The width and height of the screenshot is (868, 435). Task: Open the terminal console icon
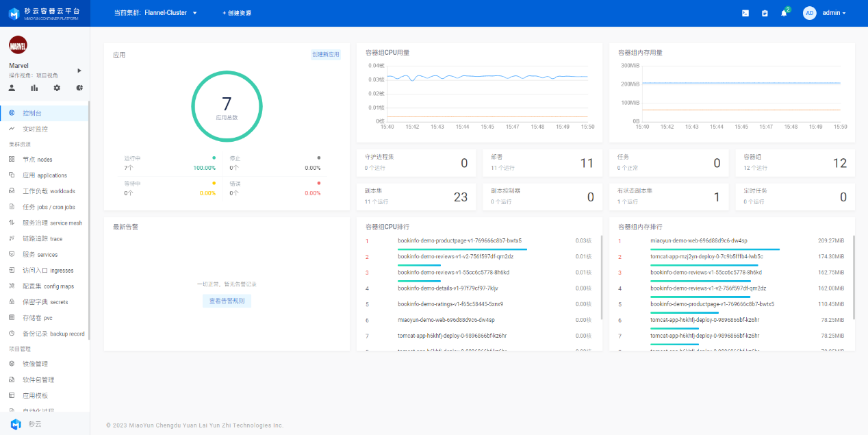tap(745, 13)
